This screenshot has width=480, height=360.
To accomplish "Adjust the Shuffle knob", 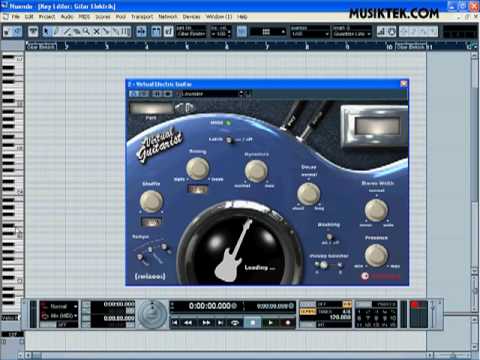I will click(x=151, y=201).
